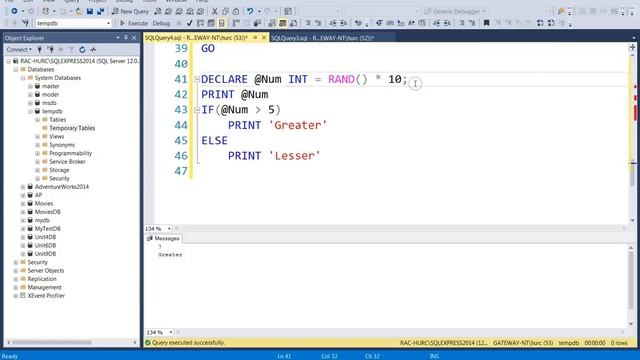Click the editor vertical scrollbar
The height and width of the screenshot is (360, 640).
632,137
